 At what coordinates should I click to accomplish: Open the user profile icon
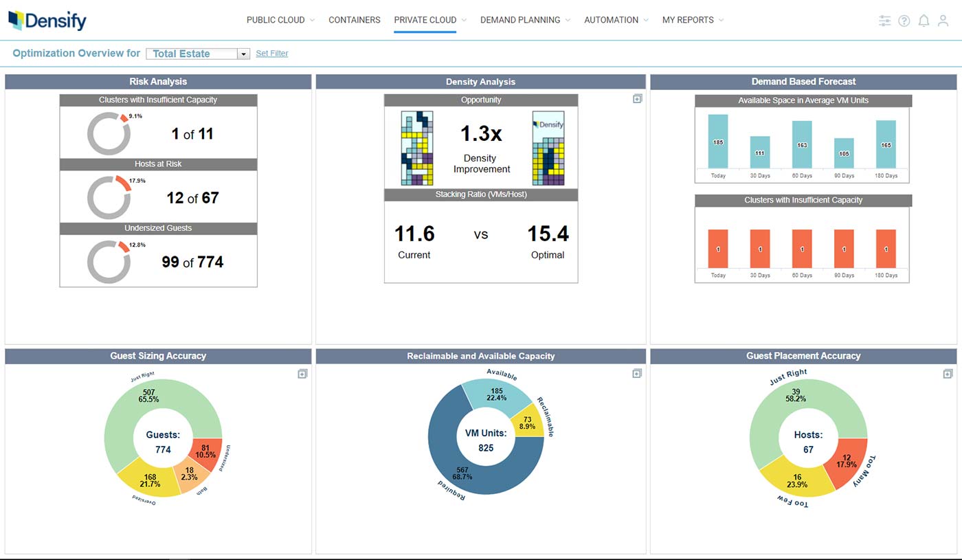point(943,21)
